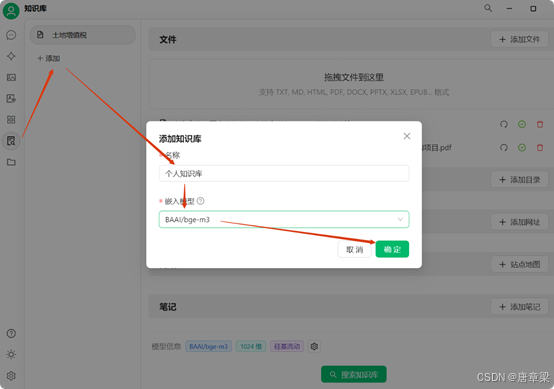Click the 添加笔记 button
Viewport: 554px width, 389px height.
tap(519, 307)
